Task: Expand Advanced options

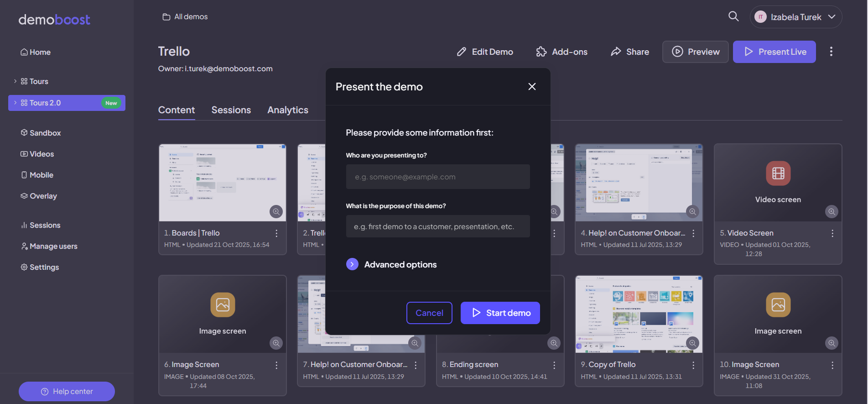Action: (391, 264)
